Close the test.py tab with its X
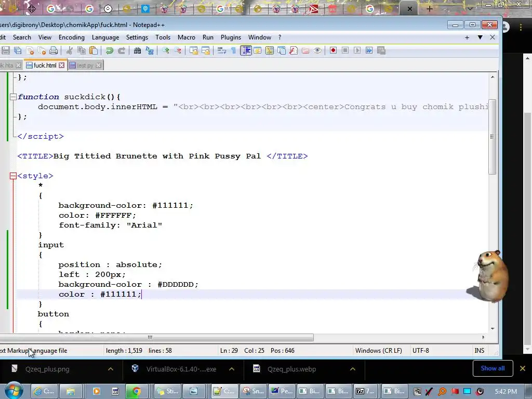Screen dimensions: 532x399 tap(98, 65)
